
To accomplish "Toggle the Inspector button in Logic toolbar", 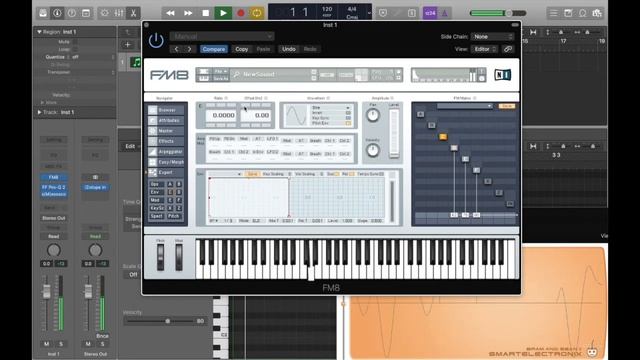I will [57, 13].
